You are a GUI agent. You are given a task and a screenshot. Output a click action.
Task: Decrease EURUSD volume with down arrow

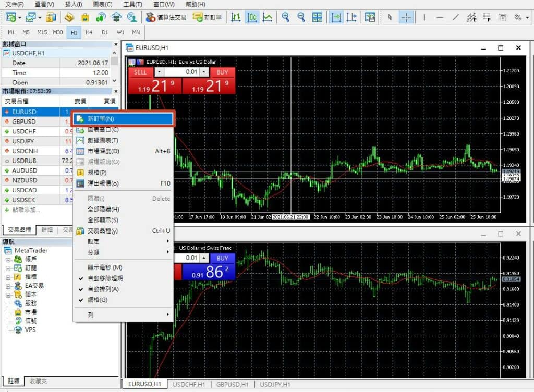point(159,72)
